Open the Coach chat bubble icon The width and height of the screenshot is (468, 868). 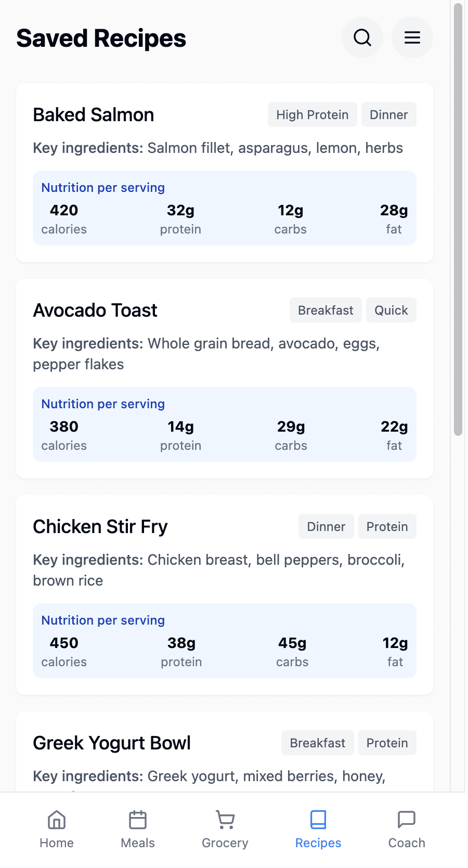point(406,820)
